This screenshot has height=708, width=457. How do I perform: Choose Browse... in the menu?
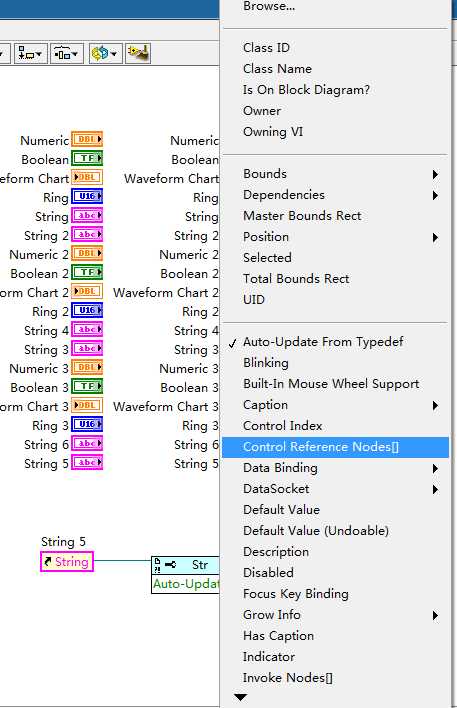335,6
